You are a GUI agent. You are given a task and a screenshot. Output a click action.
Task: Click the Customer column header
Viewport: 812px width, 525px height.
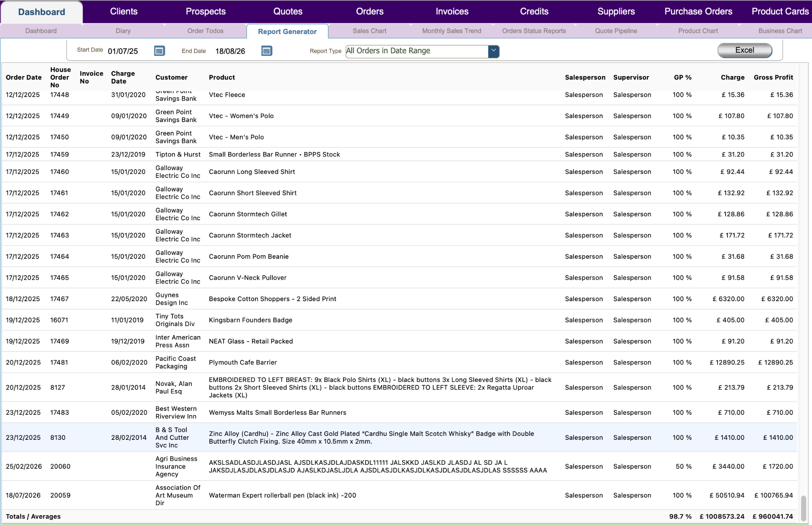(171, 77)
